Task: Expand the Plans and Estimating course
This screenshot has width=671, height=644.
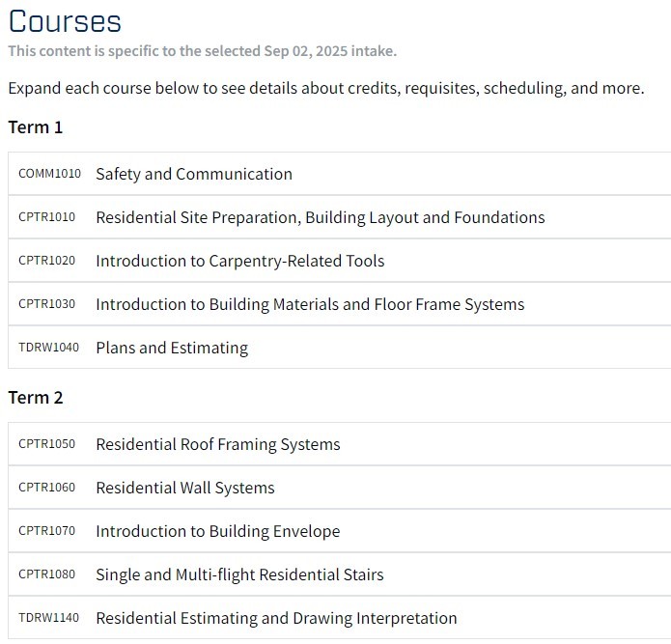Action: [339, 347]
